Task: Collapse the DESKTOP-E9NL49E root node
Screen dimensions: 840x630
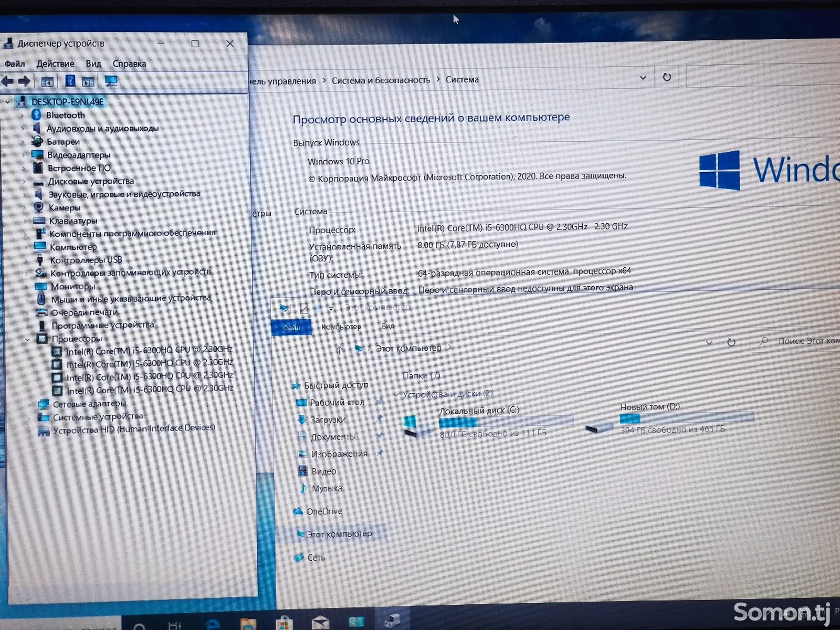Action: tap(7, 101)
